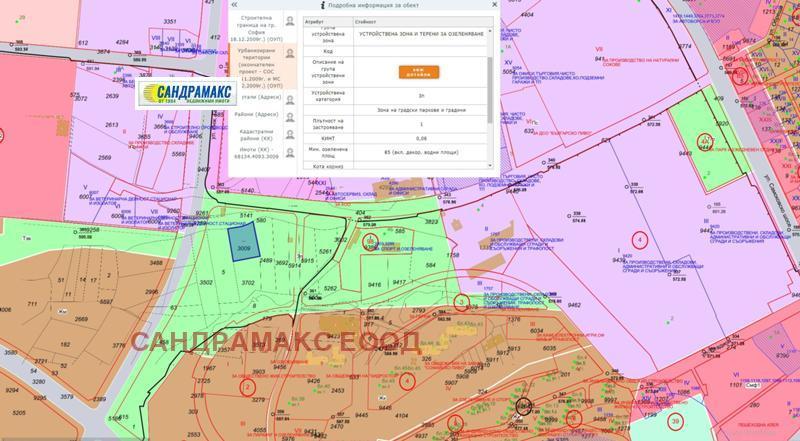
Task: Click the red circled marker 39
Action: pos(677,423)
